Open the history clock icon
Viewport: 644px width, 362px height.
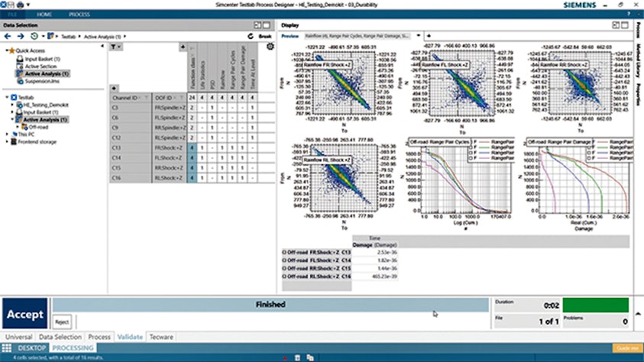point(34,37)
